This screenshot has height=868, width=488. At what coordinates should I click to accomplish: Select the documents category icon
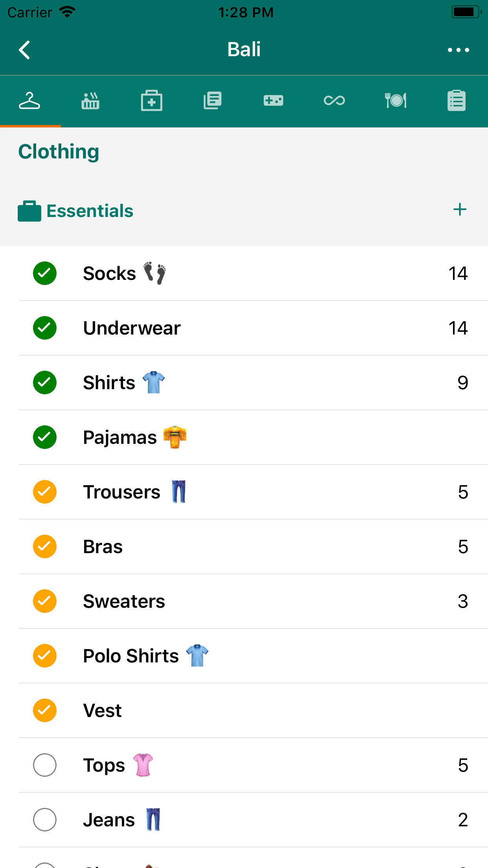point(213,101)
